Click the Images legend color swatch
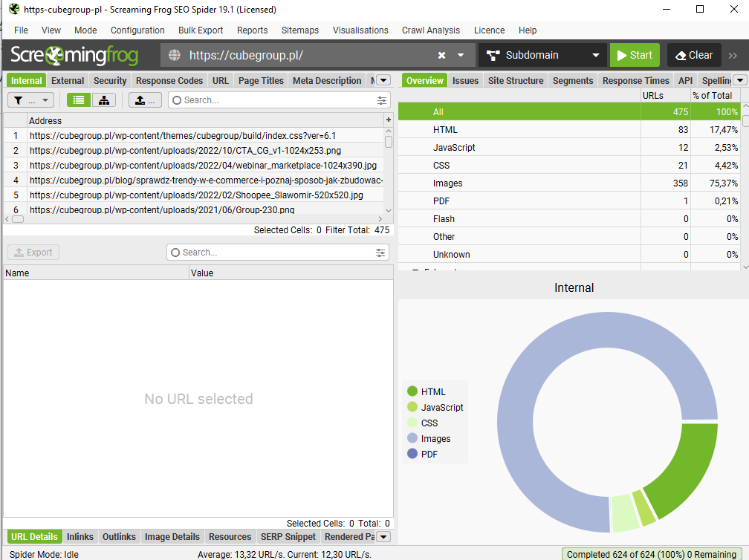The height and width of the screenshot is (560, 749). [x=412, y=438]
